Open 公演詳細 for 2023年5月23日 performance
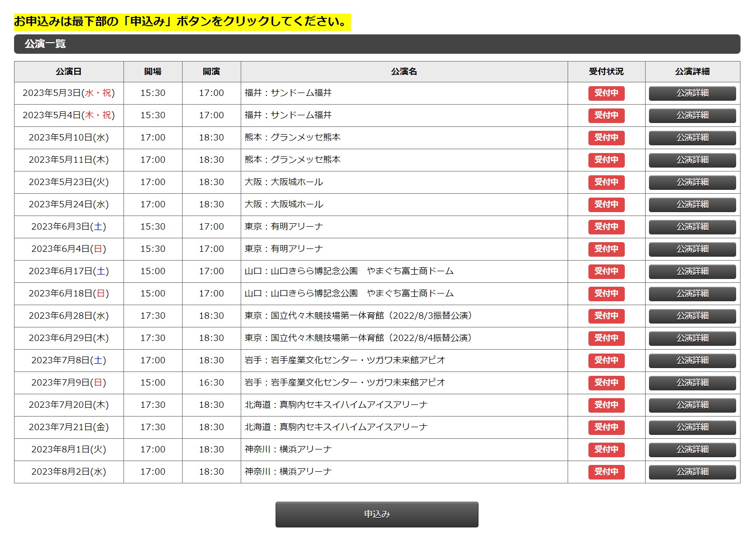The height and width of the screenshot is (541, 756). [x=692, y=182]
